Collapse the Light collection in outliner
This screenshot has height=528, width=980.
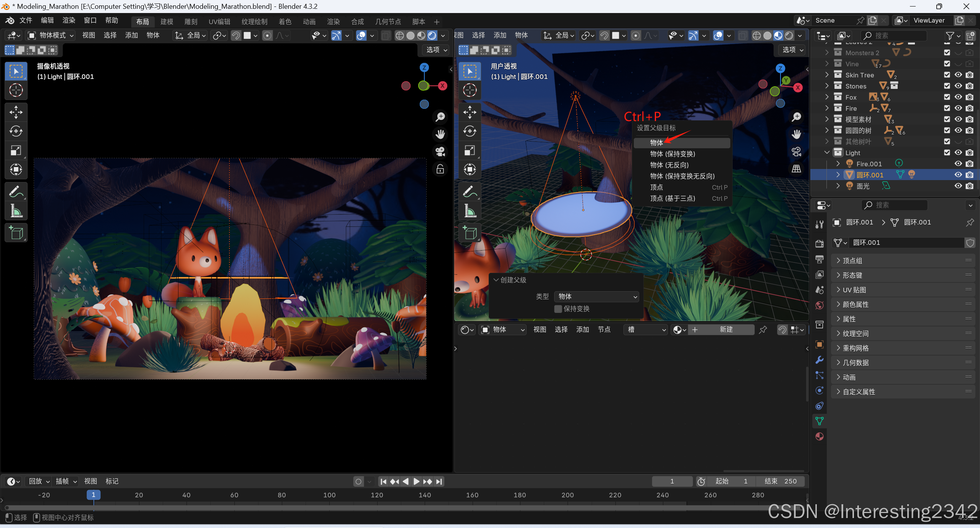pyautogui.click(x=827, y=152)
